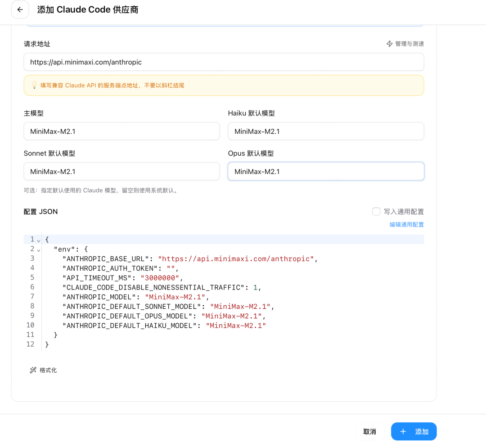Click the plus icon on the 添加 button
The height and width of the screenshot is (448, 486).
403,431
